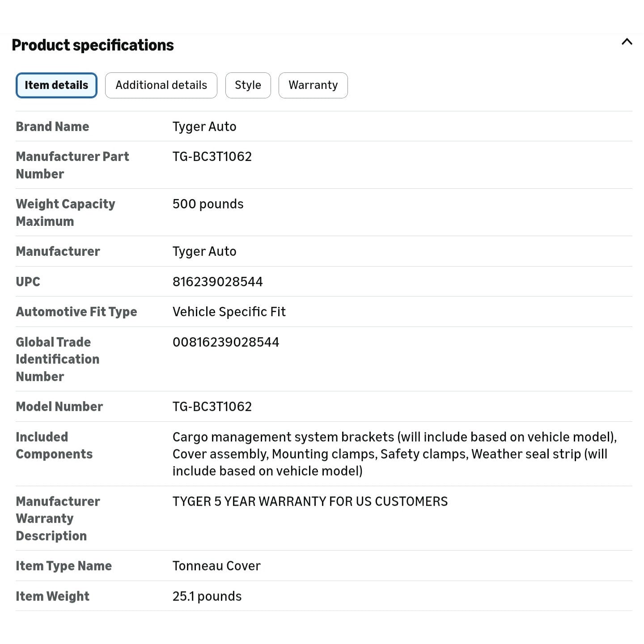Click the Included Components description text

pos(395,454)
